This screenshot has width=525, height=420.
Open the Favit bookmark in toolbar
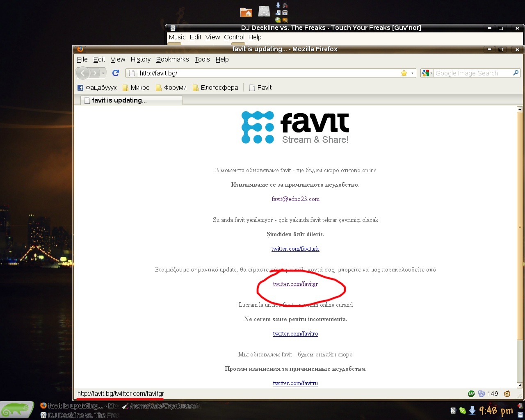260,87
